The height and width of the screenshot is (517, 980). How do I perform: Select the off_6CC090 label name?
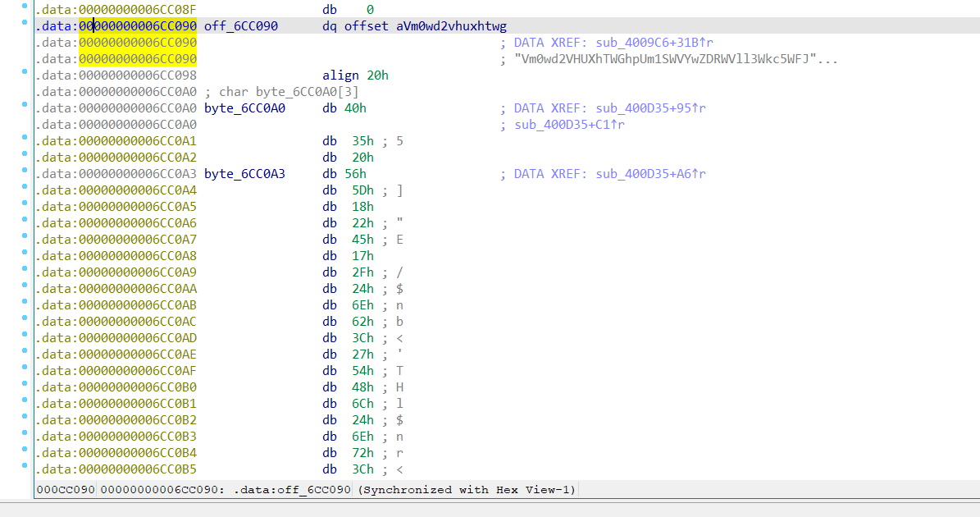[241, 26]
